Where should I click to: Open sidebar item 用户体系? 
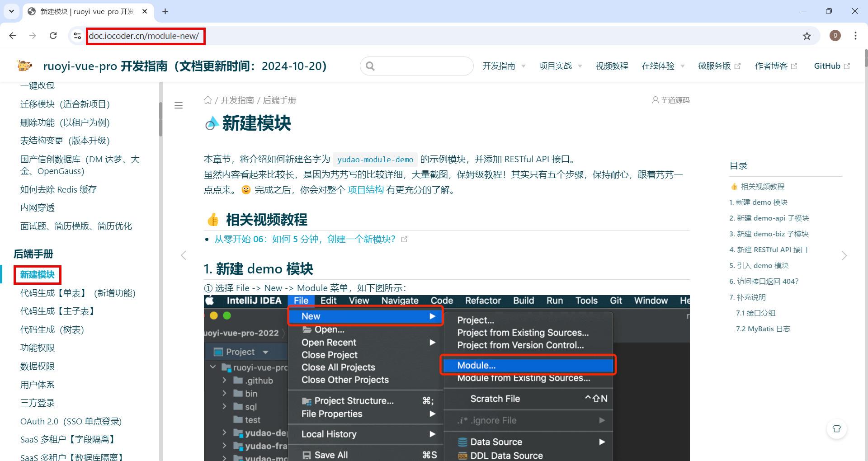point(38,385)
